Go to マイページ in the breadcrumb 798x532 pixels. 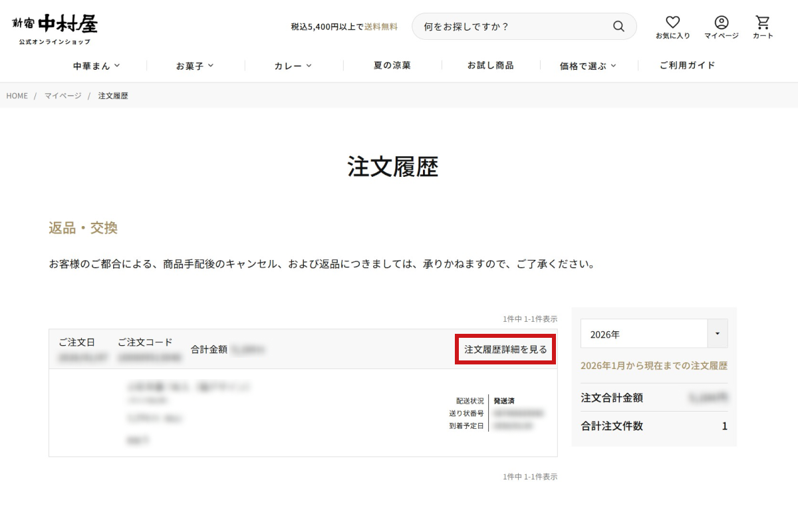(x=63, y=96)
